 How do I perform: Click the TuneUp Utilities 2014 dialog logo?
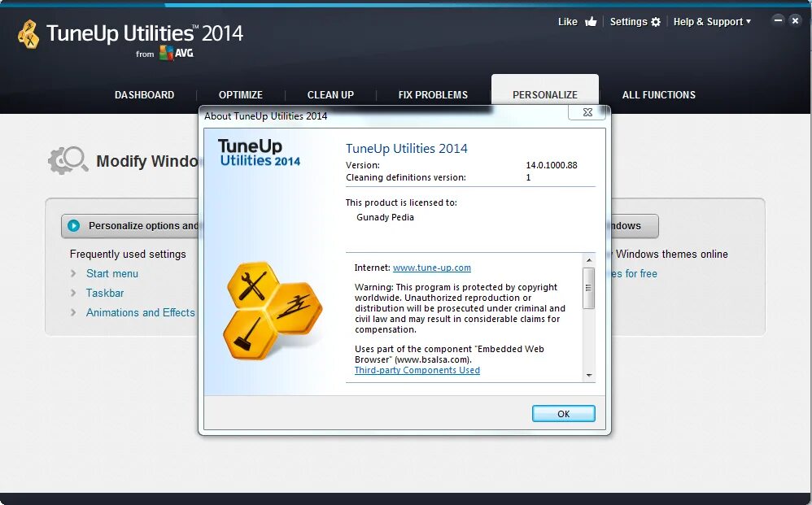[259, 153]
